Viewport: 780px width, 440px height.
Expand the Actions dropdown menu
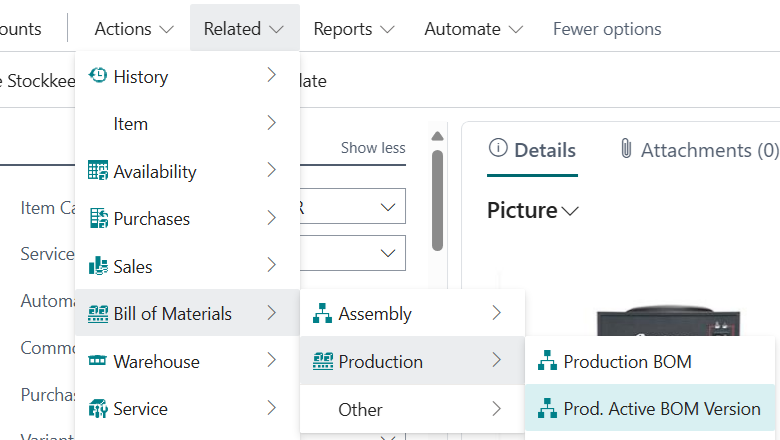(134, 29)
